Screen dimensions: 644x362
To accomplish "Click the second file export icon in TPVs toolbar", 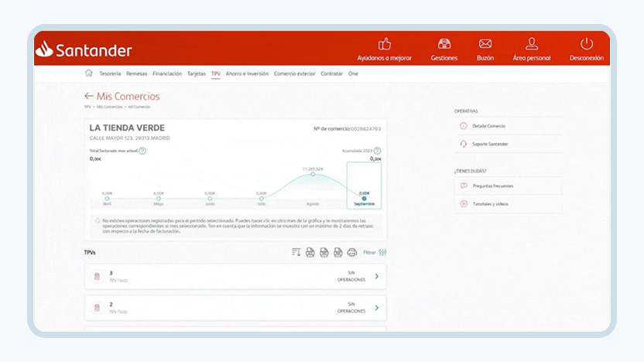I will tap(324, 252).
